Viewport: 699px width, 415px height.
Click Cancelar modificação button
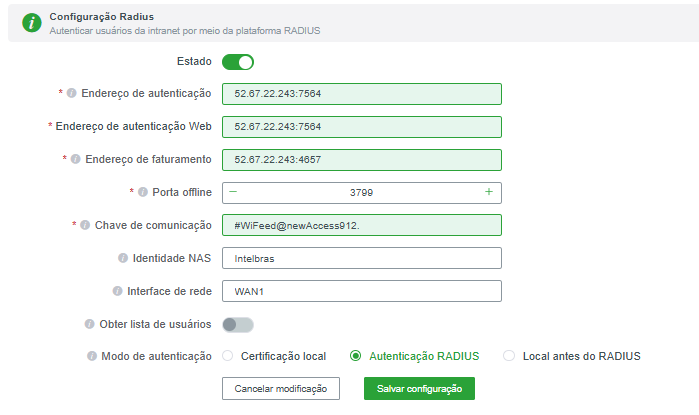point(281,388)
